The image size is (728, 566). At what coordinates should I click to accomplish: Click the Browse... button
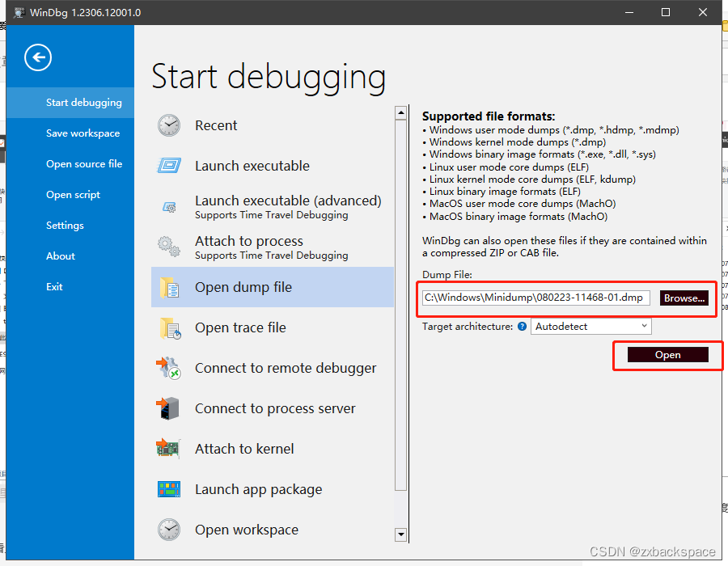pyautogui.click(x=684, y=298)
